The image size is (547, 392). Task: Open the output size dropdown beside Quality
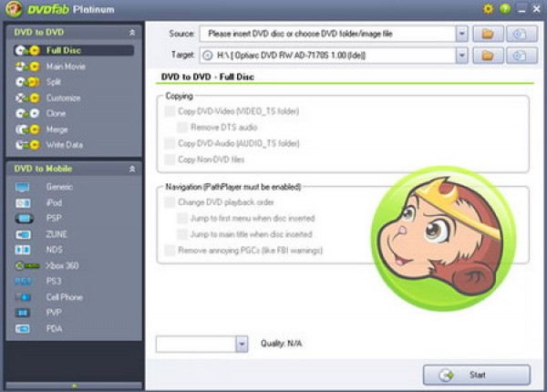(242, 345)
